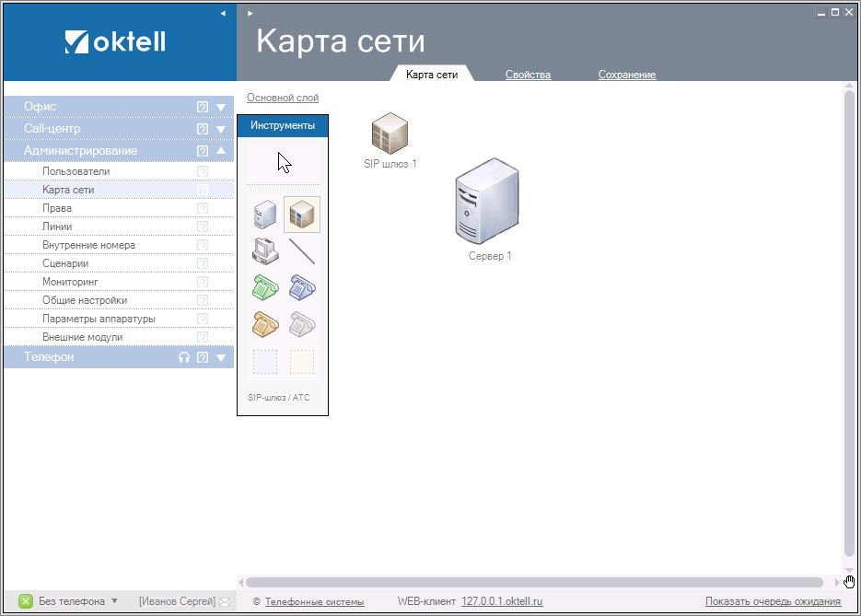Click headphones icon in Телефон section
The width and height of the screenshot is (861, 616).
pyautogui.click(x=184, y=357)
